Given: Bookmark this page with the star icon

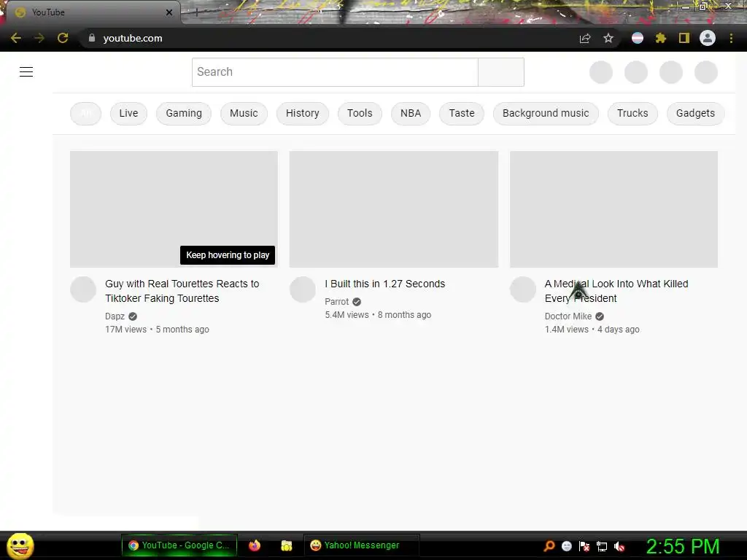Looking at the screenshot, I should [608, 38].
